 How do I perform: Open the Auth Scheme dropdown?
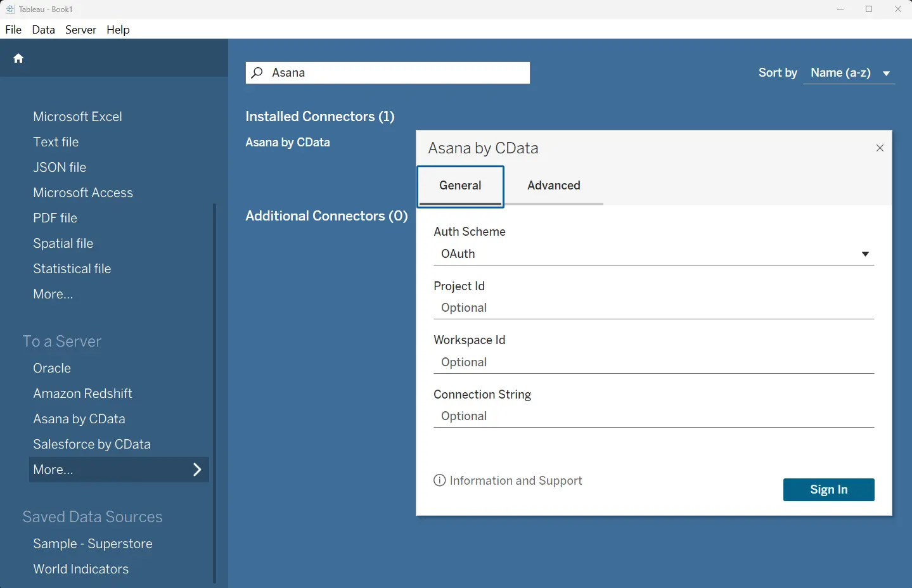click(865, 253)
